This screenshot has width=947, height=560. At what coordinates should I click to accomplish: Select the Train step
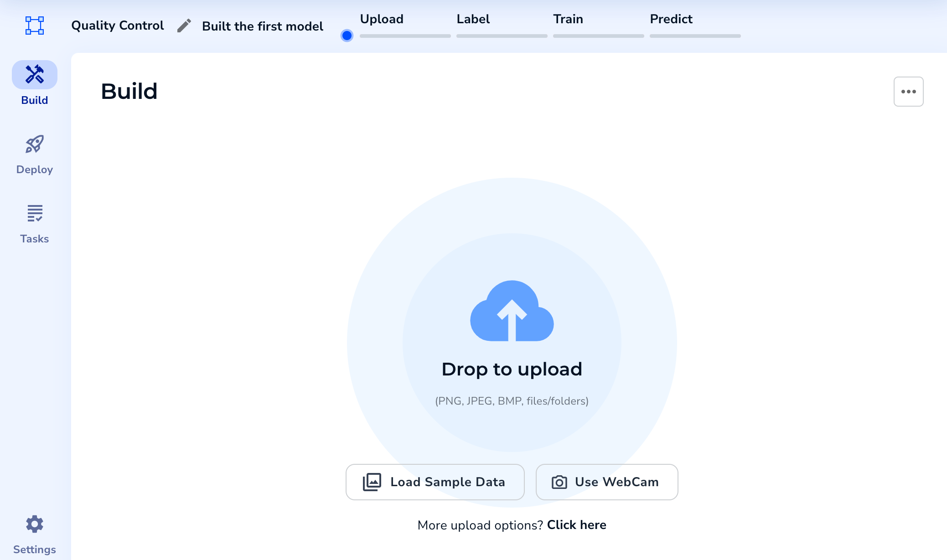click(x=568, y=19)
